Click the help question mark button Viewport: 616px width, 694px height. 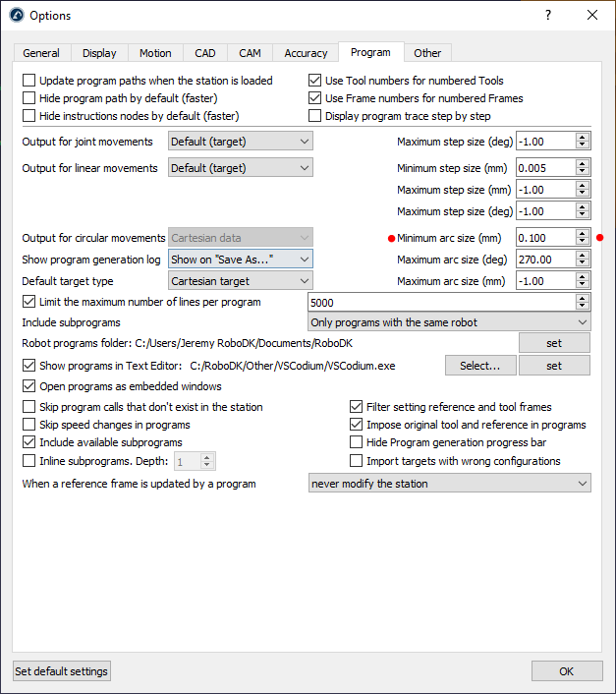pyautogui.click(x=547, y=15)
